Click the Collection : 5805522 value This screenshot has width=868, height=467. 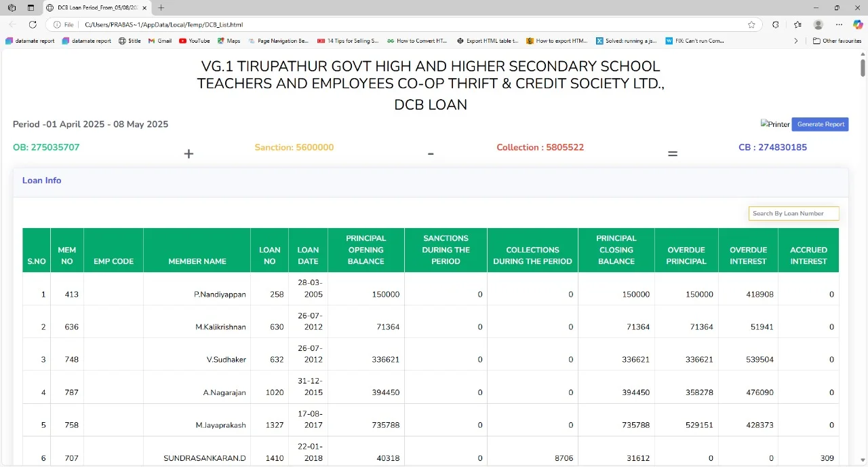tap(540, 147)
